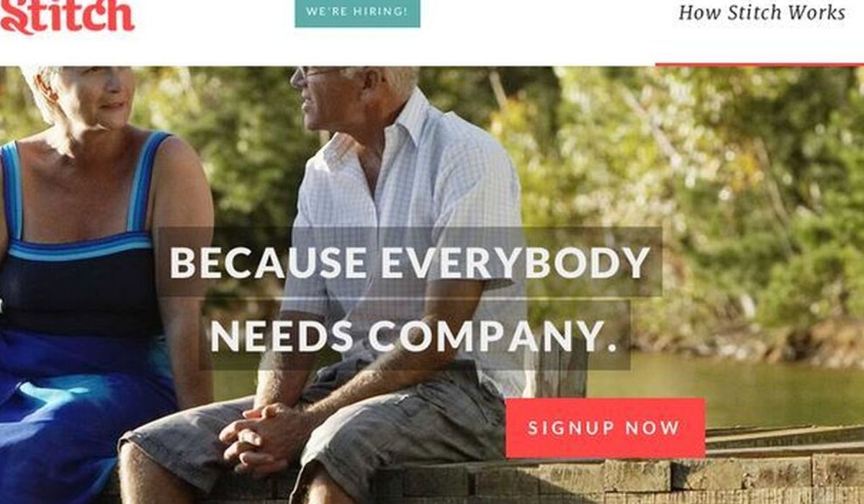Click the "Because Everybody" headline text
Viewport: 864px width, 504px height.
point(410,263)
